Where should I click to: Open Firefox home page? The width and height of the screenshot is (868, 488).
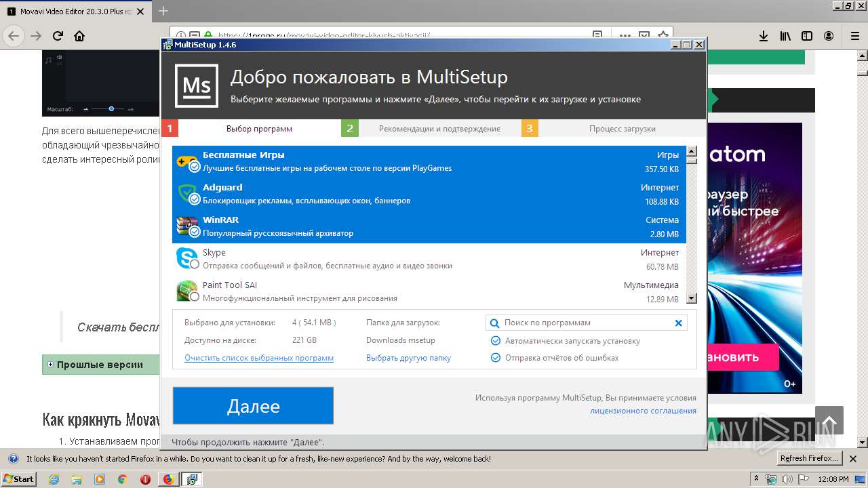(x=79, y=36)
